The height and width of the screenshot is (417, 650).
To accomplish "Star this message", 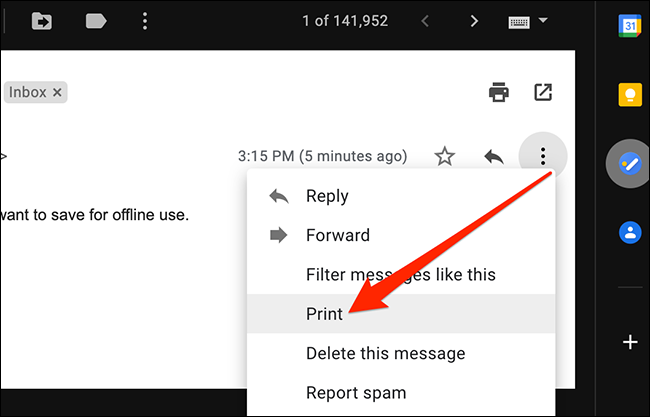I will (444, 156).
